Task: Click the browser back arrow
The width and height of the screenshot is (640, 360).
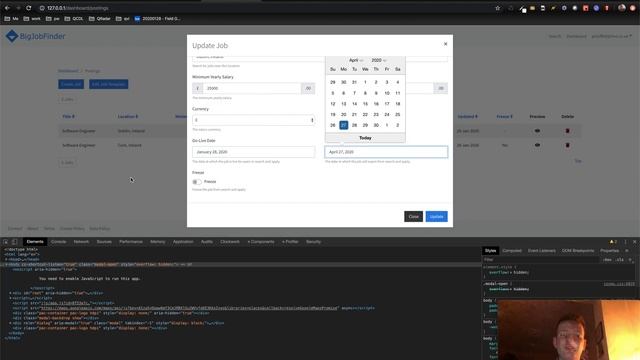Action: [x=7, y=8]
